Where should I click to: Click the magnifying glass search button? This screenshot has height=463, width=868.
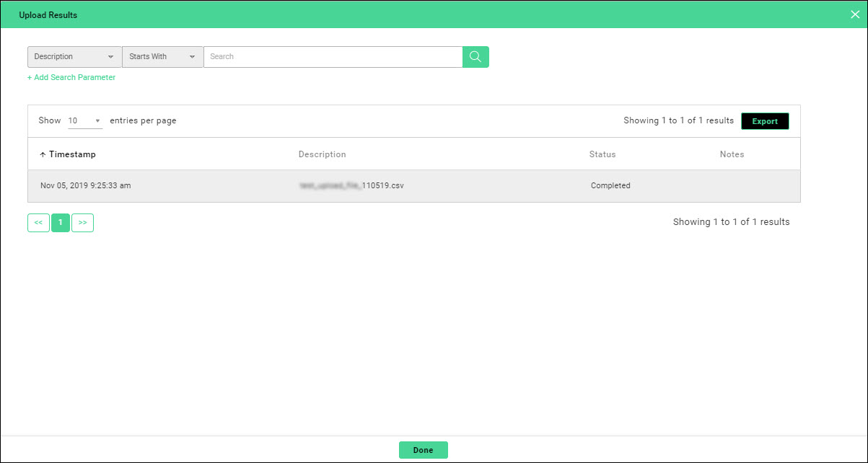point(475,57)
